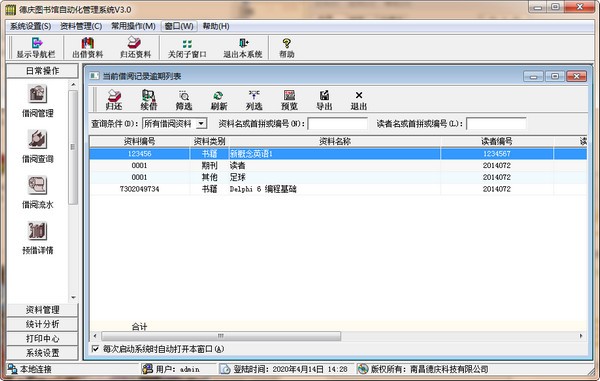This screenshot has width=600, height=381.
Task: Open the 查询条件 所有借阅资料 dropdown
Action: point(201,124)
